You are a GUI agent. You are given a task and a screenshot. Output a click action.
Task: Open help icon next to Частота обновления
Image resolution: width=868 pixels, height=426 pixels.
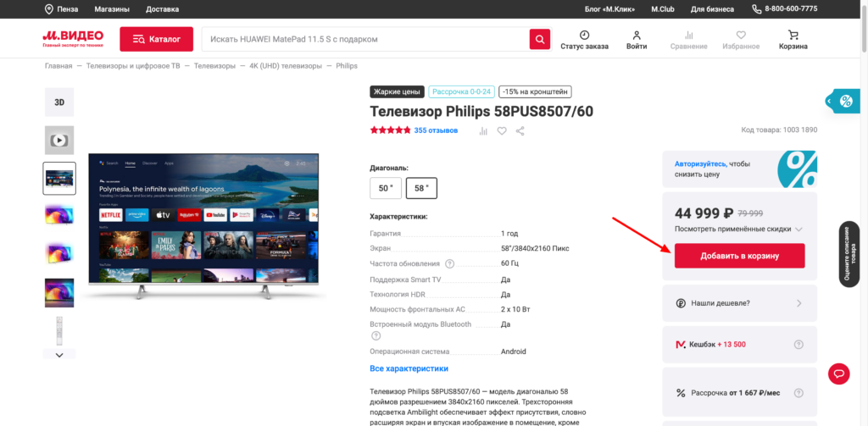tap(450, 264)
